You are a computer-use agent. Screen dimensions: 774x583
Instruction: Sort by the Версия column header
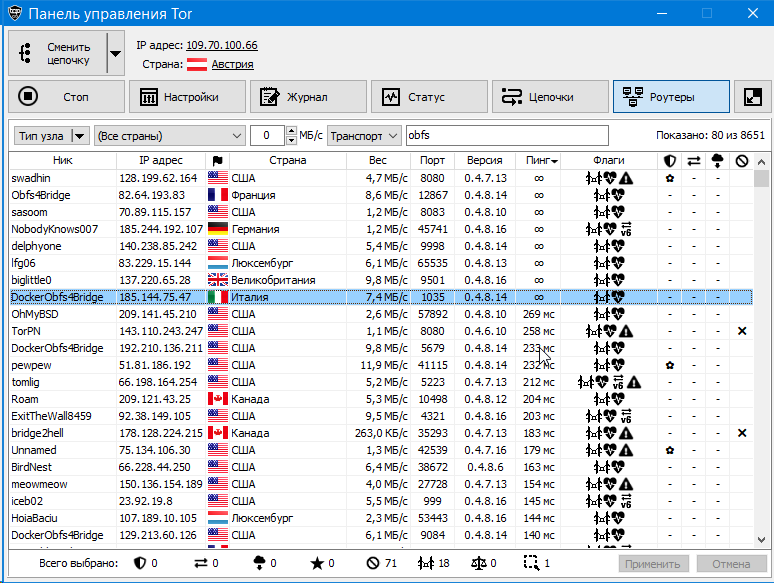(484, 160)
